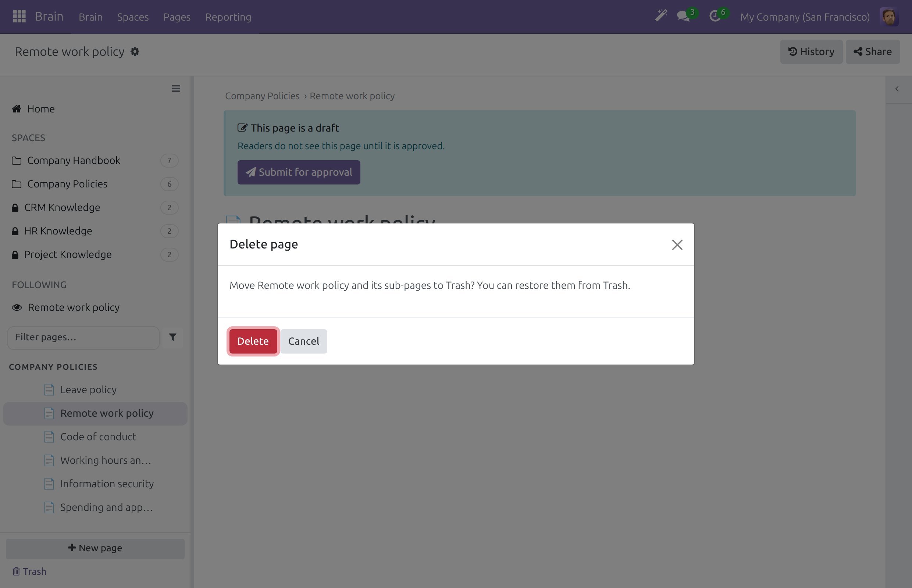Click the New page button
Viewport: 912px width, 588px height.
95,549
